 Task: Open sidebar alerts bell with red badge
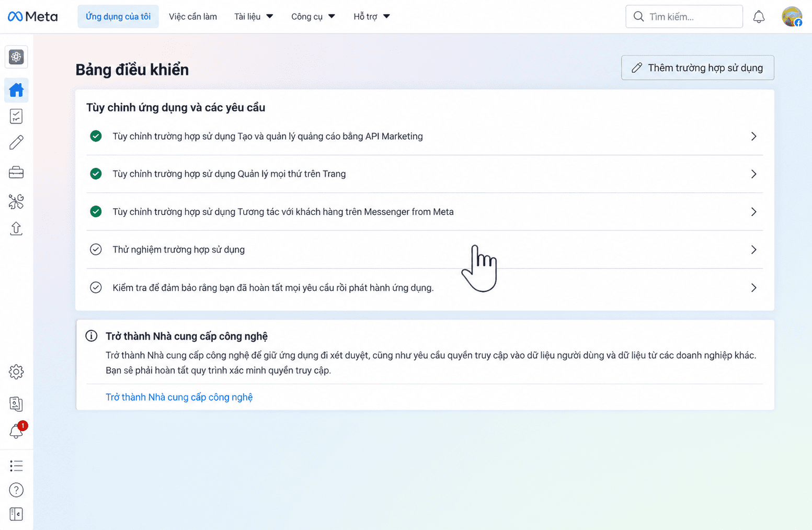[17, 430]
